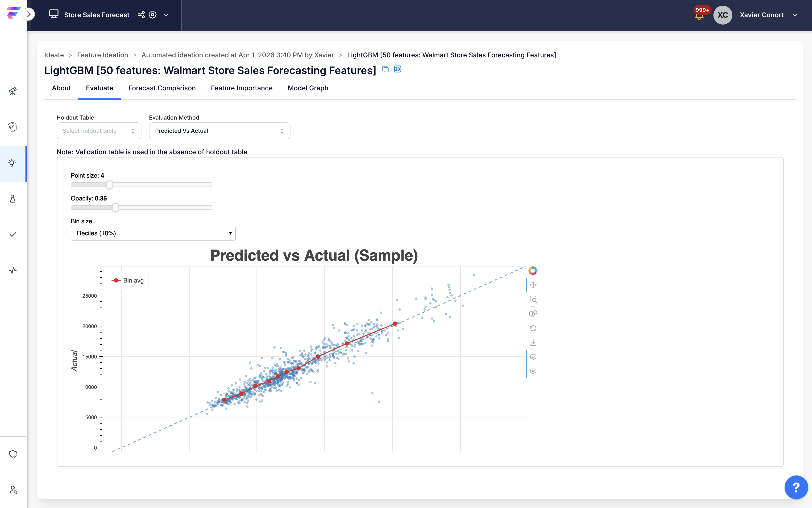
Task: Open the brainstorming head-with-gear sidebar icon
Action: point(13,127)
